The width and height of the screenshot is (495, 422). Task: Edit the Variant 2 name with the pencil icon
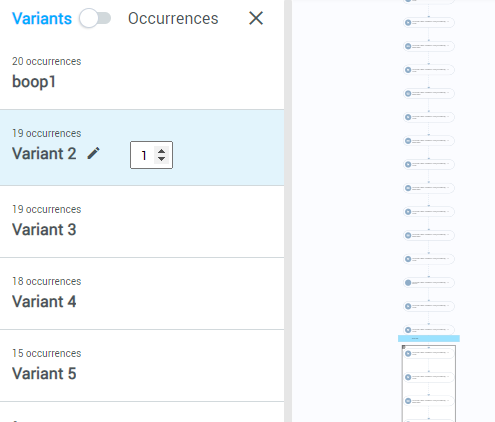point(93,153)
